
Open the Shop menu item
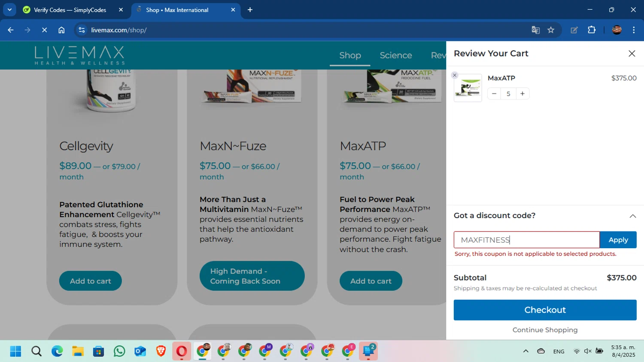pyautogui.click(x=350, y=55)
